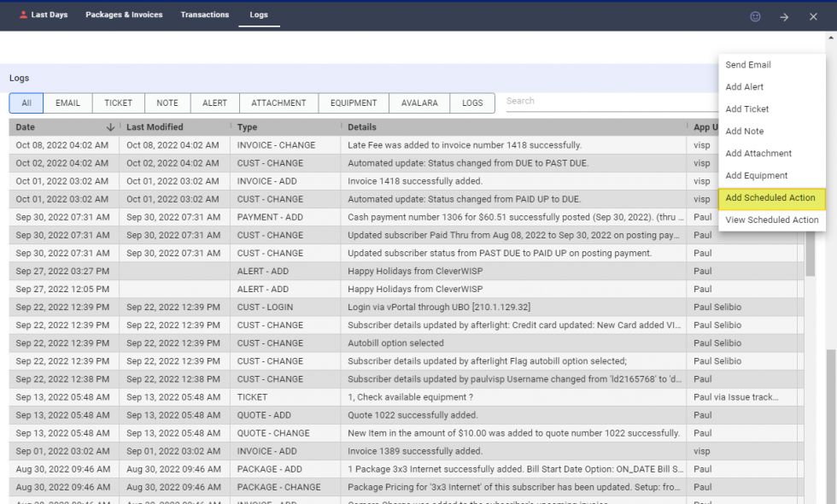The image size is (837, 504).
Task: Click inside the Search logs field
Action: pos(598,102)
